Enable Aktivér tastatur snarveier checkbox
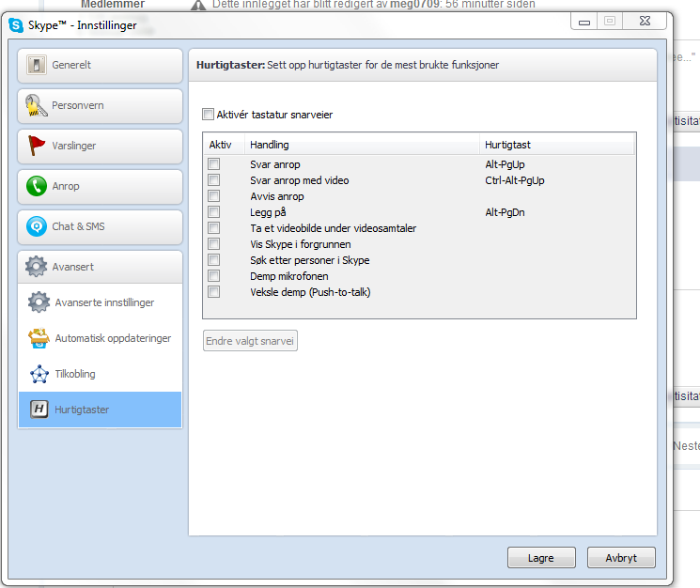Image resolution: width=700 pixels, height=588 pixels. tap(208, 115)
